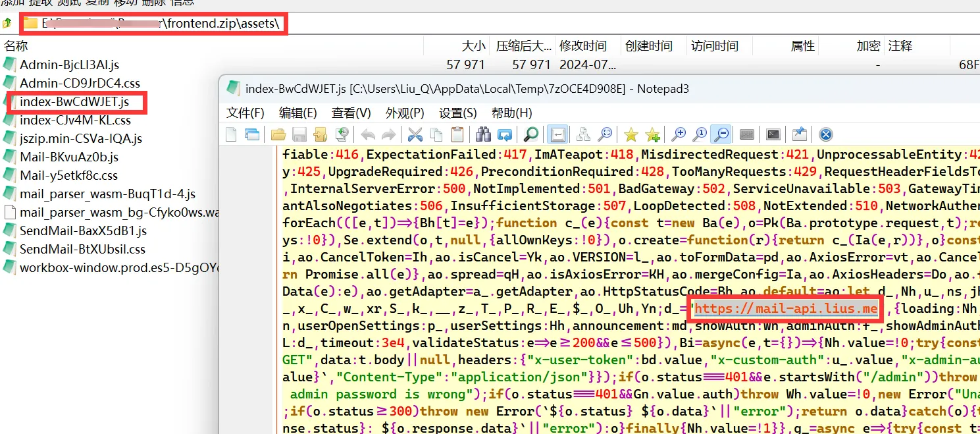Image resolution: width=980 pixels, height=434 pixels.
Task: Click the Open file folder icon
Action: point(278,135)
